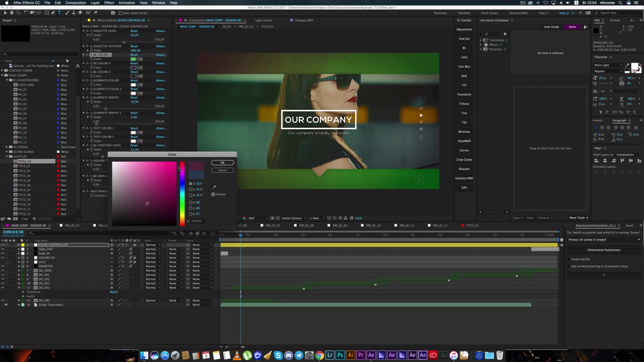Open the Regular font style dropdown
This screenshot has height=362, width=644.
pos(609,71)
